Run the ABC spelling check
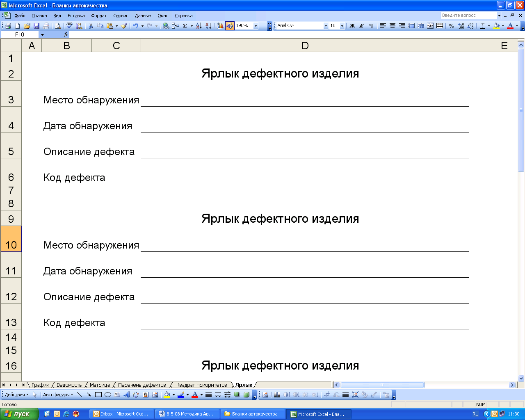This screenshot has height=420, width=525. pyautogui.click(x=70, y=26)
